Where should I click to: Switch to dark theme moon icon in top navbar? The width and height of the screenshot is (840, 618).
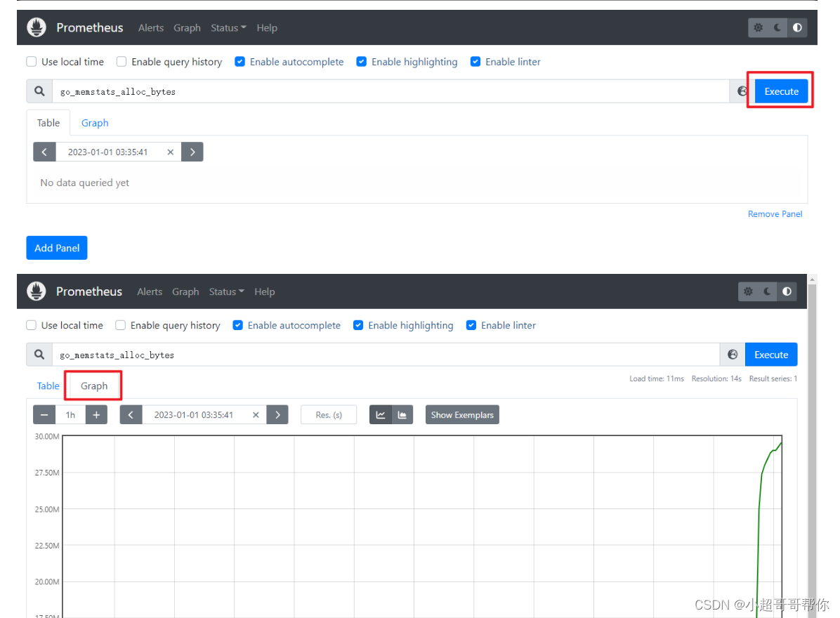777,27
